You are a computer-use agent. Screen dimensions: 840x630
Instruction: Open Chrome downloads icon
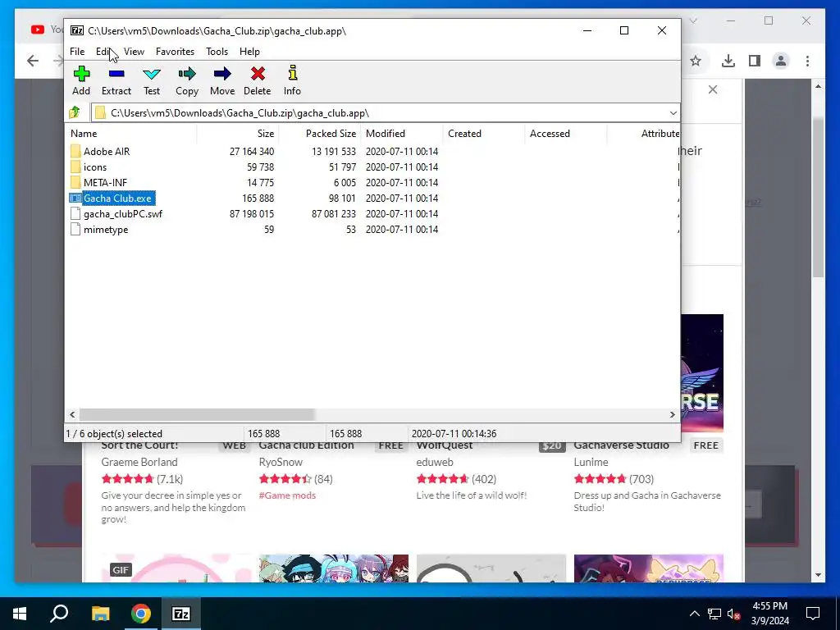728,61
